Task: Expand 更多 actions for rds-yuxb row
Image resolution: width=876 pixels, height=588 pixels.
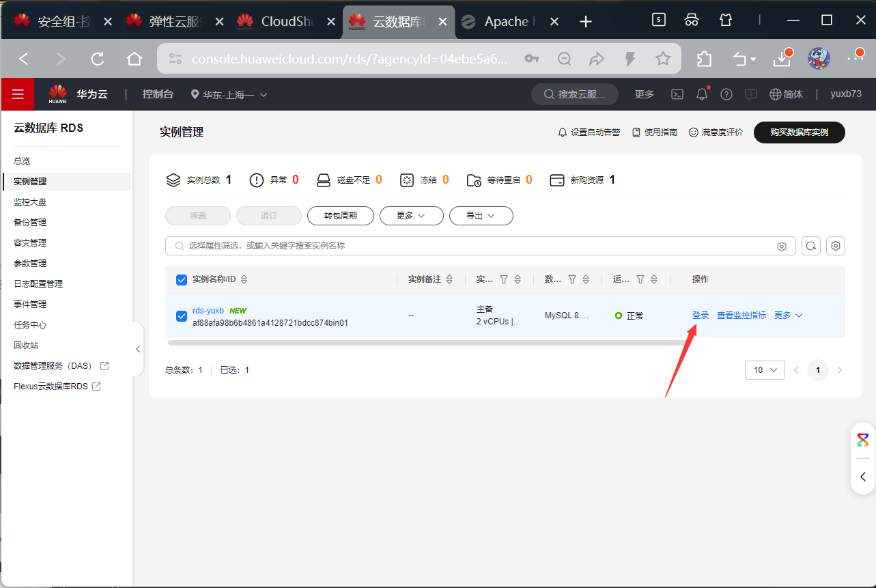Action: (x=789, y=316)
